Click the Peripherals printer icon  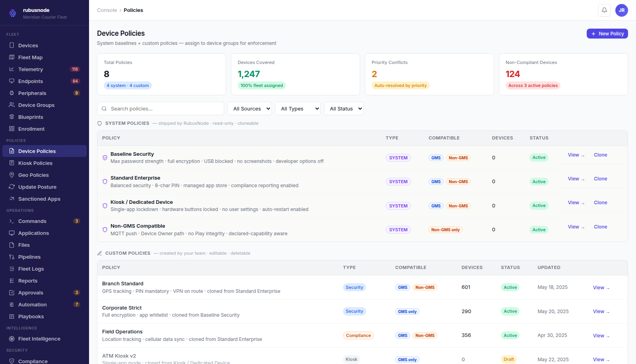coord(12,93)
